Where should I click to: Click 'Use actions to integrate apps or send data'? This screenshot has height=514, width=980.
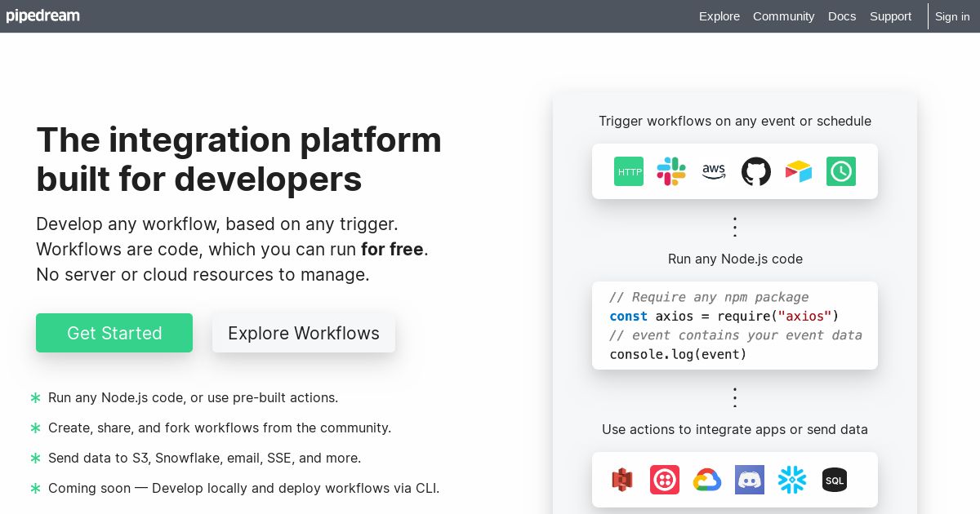tap(735, 429)
